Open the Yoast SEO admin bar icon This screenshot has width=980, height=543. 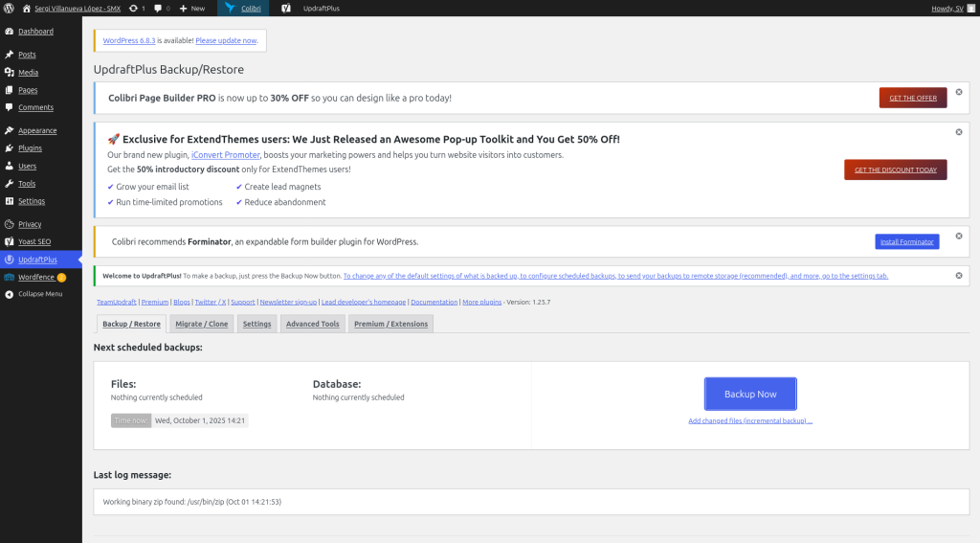coord(285,8)
